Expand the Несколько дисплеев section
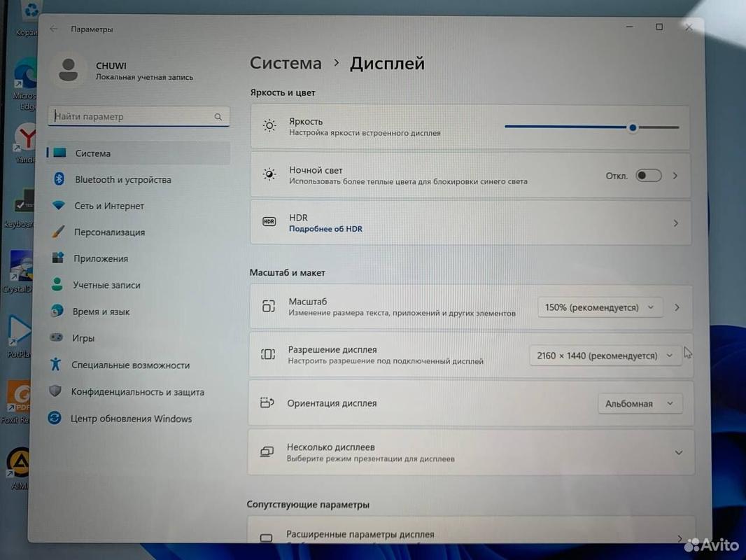Screen dimensions: 746x560 [x=679, y=452]
